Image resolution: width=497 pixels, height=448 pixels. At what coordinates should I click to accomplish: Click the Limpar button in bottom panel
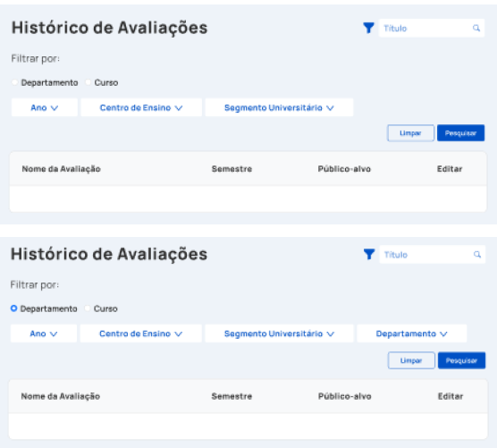(411, 360)
